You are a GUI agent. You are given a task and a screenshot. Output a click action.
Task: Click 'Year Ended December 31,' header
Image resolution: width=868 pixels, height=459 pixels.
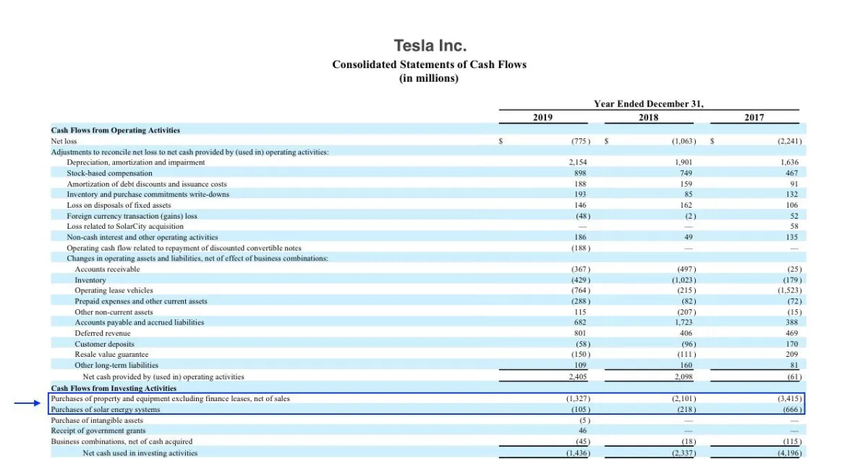tap(648, 104)
